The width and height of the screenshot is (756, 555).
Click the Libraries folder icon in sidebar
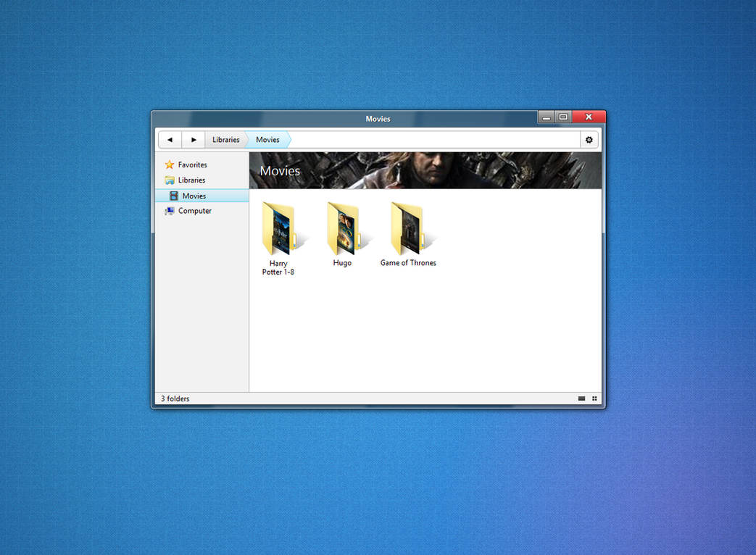pyautogui.click(x=169, y=180)
